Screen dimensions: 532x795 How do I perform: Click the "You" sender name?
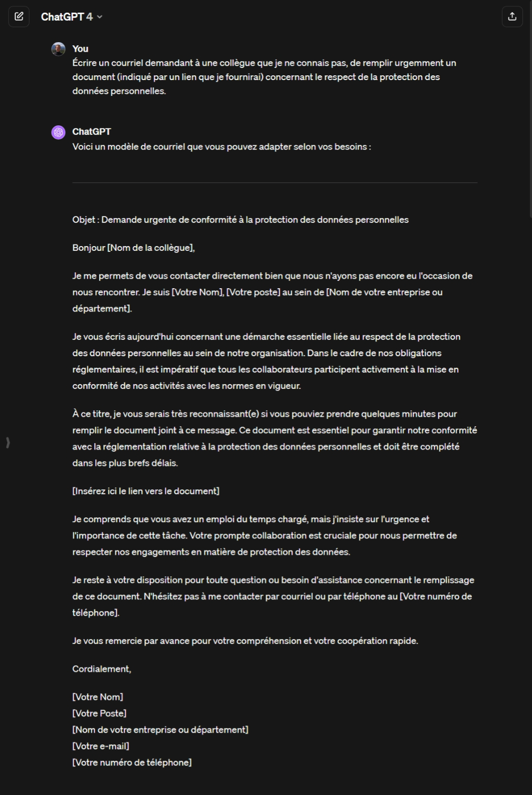click(x=80, y=49)
